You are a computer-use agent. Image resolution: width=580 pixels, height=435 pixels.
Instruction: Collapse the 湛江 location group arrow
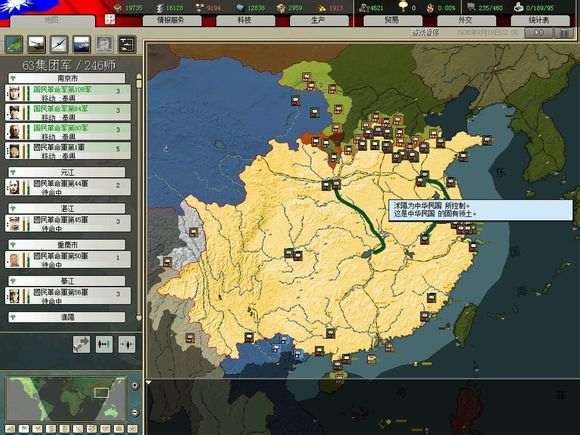click(13, 208)
